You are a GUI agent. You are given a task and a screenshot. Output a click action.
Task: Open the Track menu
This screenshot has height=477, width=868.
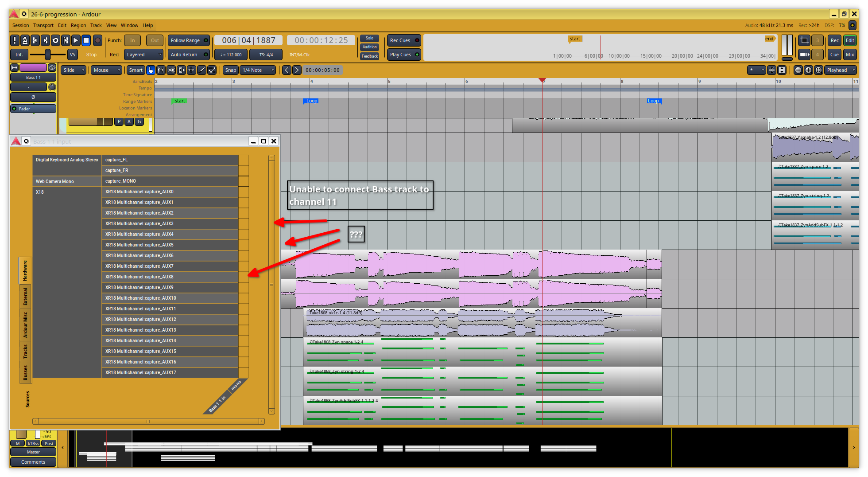(96, 25)
